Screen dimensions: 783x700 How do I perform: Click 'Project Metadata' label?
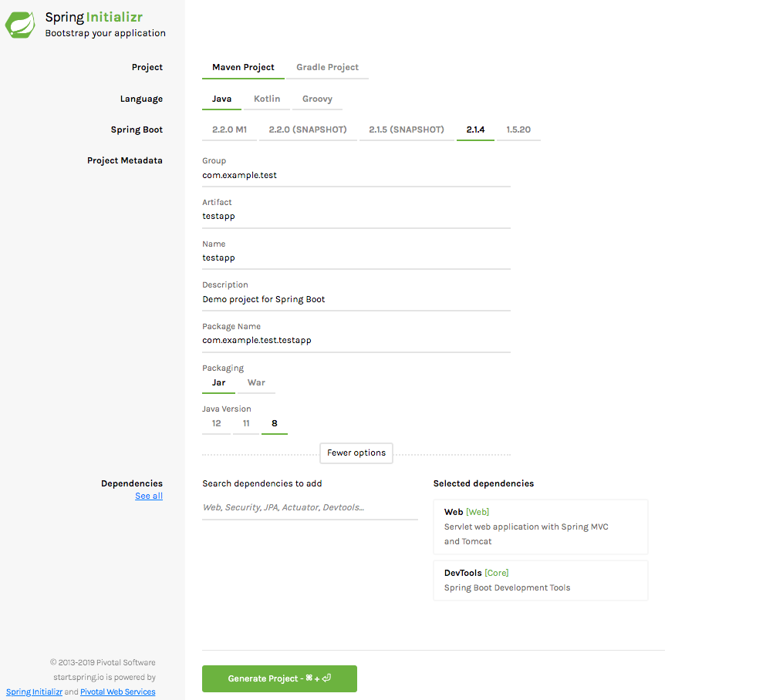[125, 160]
